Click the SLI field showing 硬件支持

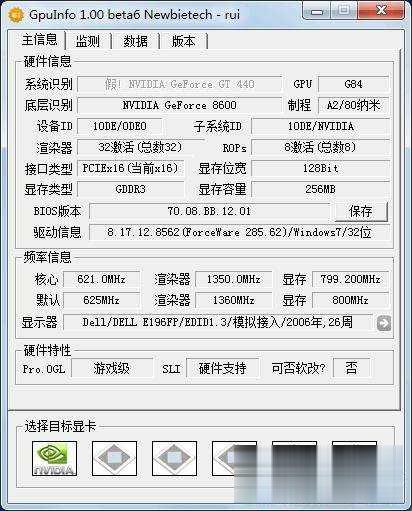tap(223, 368)
